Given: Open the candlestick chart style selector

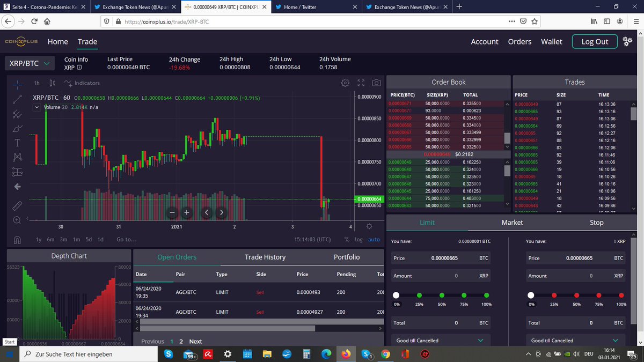Looking at the screenshot, I should coord(52,83).
